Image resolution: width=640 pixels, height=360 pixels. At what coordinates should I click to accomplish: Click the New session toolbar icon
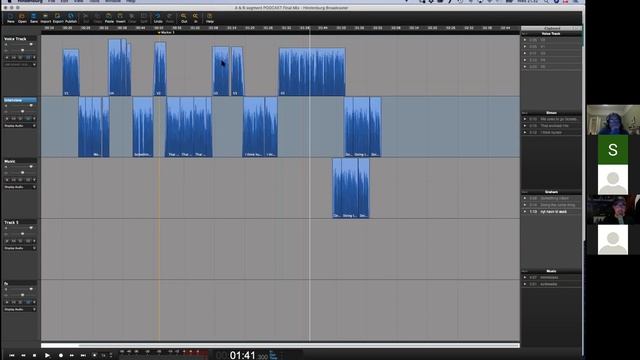point(11,18)
